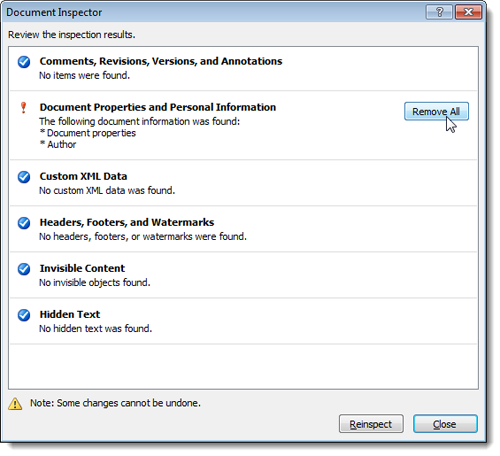Click the blue checkmark beside Comments, Revisions, Versions
The image size is (500, 456).
point(24,62)
